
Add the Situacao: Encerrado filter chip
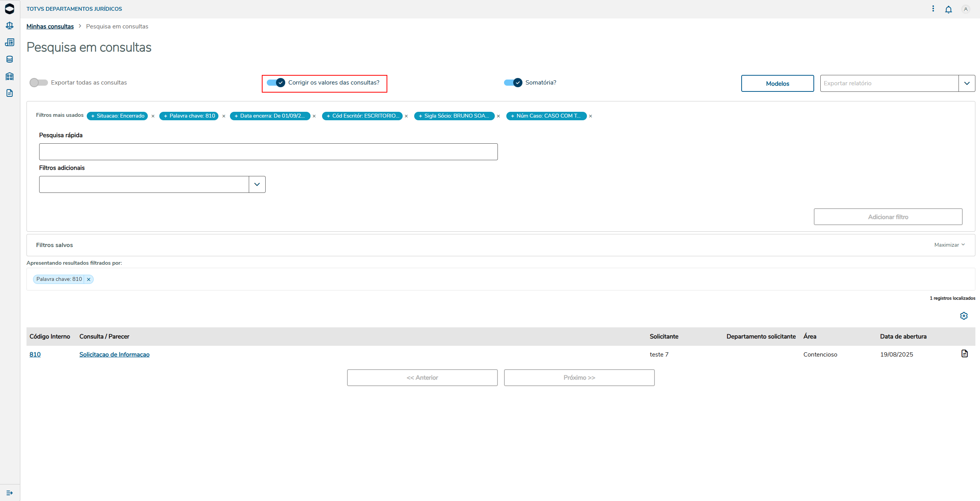point(117,116)
